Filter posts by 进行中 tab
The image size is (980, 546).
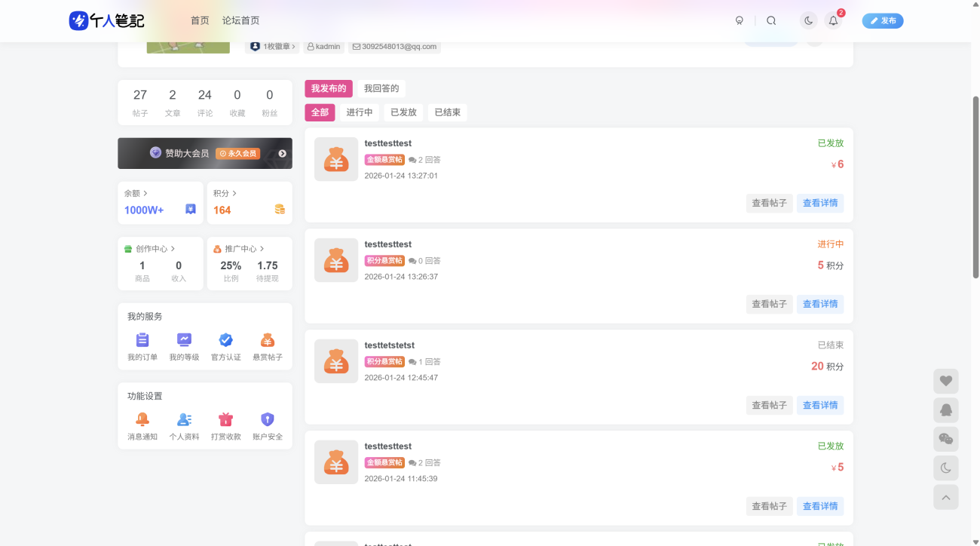tap(360, 112)
